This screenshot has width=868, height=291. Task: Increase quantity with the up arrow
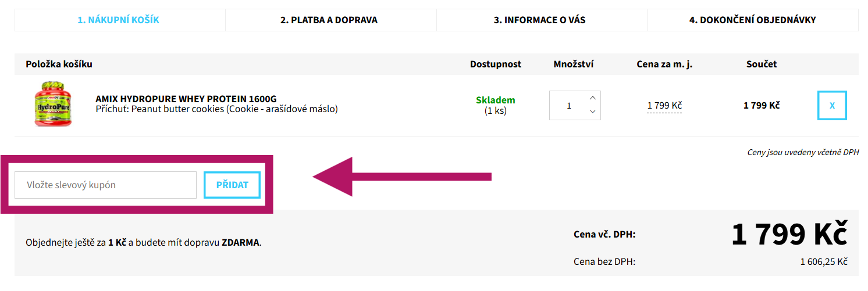pyautogui.click(x=592, y=98)
